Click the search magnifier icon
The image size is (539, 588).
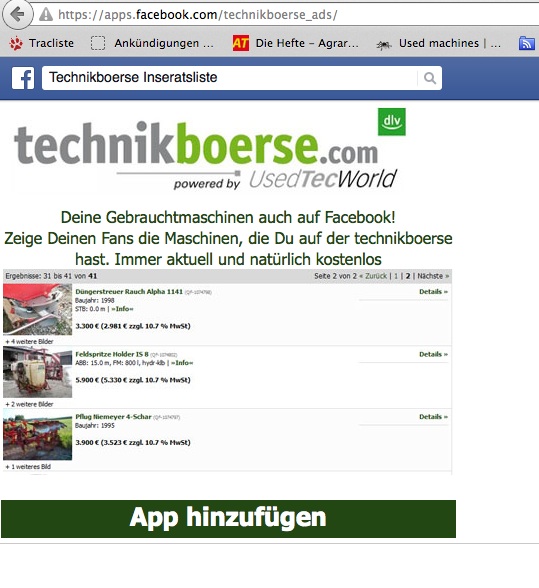point(430,78)
